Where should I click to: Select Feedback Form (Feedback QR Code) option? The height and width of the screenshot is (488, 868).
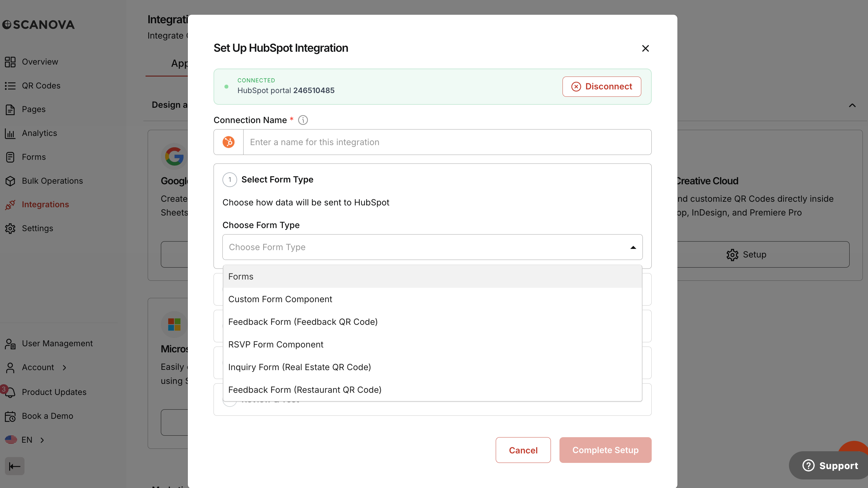point(432,322)
